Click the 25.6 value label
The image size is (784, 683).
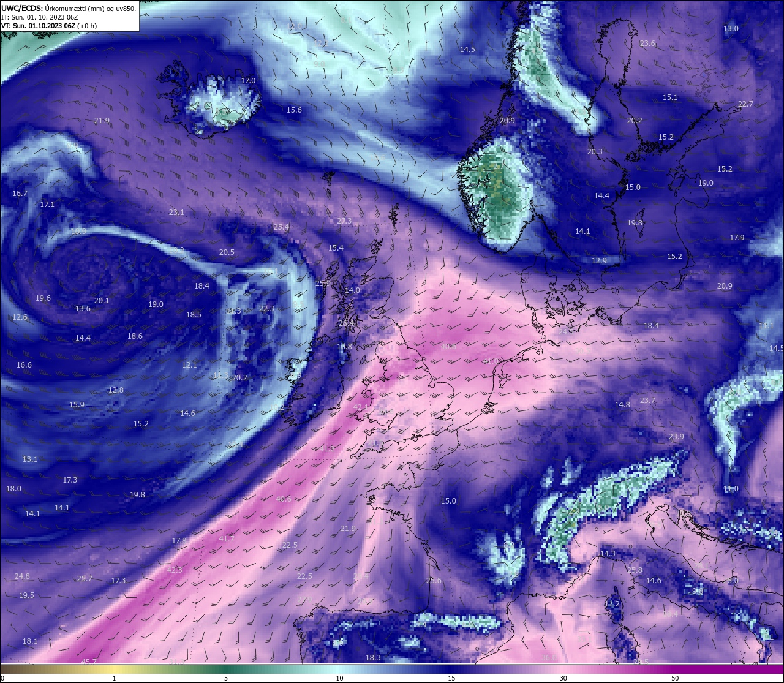pos(434,581)
